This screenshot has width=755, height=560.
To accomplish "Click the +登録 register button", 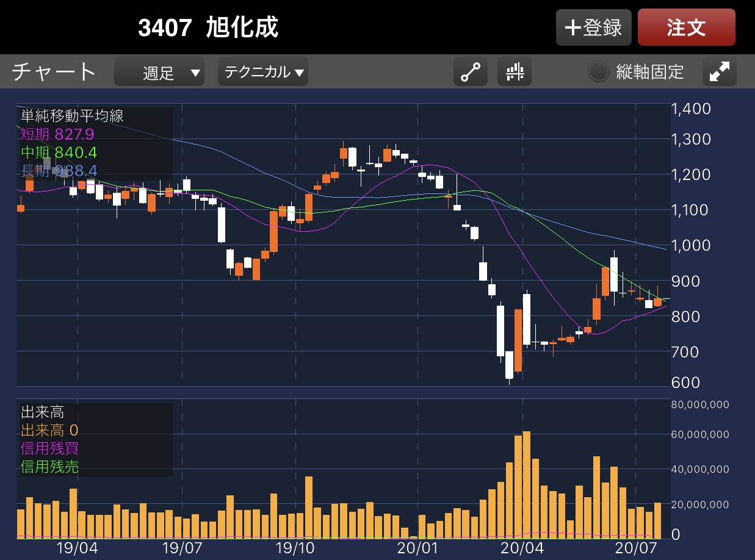I will [x=593, y=28].
